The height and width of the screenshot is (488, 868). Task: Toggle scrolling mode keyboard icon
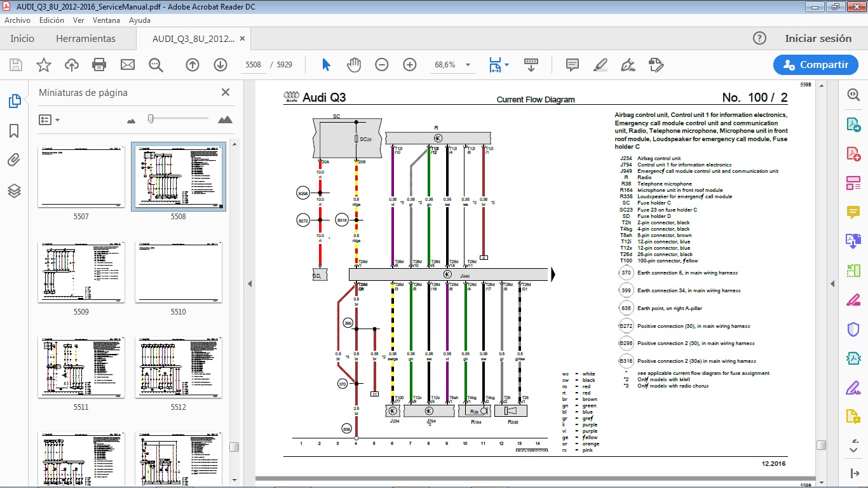[531, 65]
